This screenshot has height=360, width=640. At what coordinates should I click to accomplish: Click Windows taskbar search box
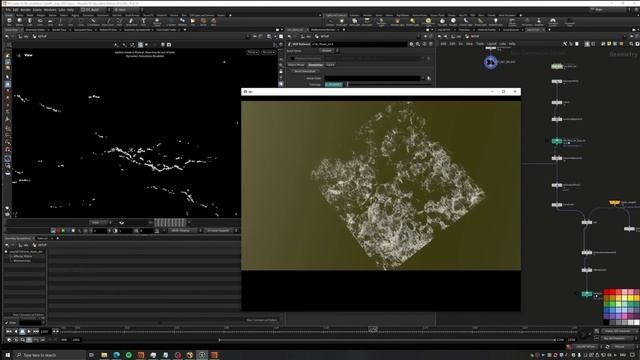[49, 355]
